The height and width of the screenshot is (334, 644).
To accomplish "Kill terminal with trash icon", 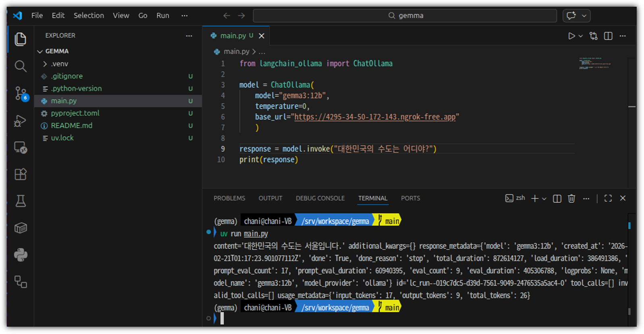I will pos(571,198).
